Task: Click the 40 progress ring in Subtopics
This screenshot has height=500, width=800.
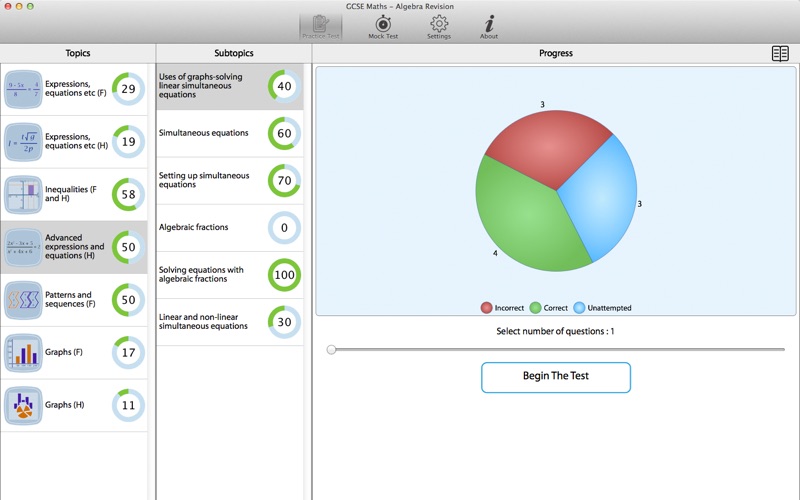Action: pyautogui.click(x=284, y=86)
